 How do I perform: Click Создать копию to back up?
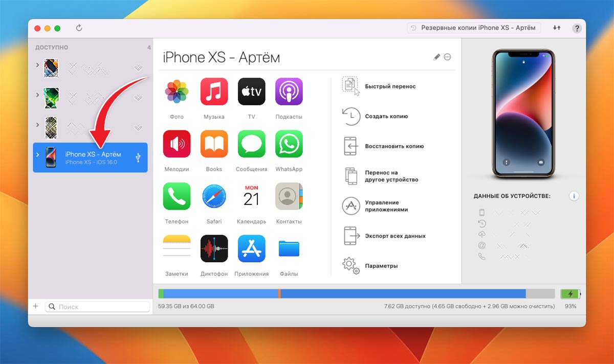375,116
